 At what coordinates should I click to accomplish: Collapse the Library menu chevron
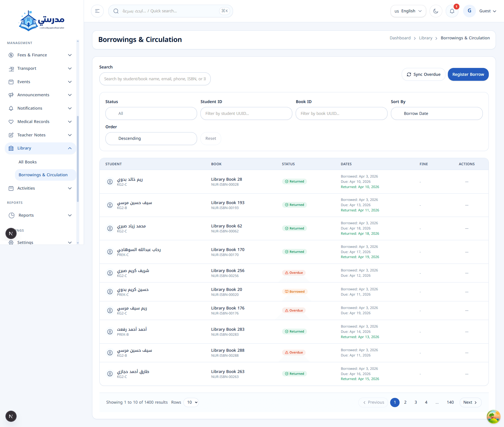(70, 148)
